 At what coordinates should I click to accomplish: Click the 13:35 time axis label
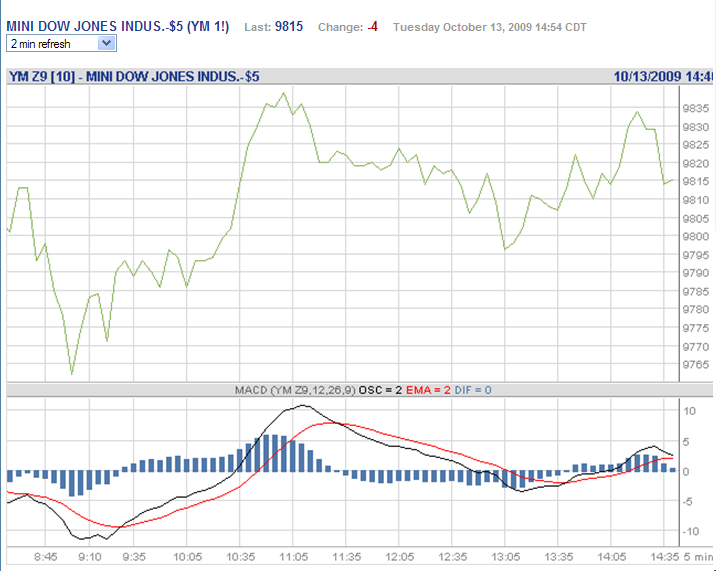pos(558,557)
